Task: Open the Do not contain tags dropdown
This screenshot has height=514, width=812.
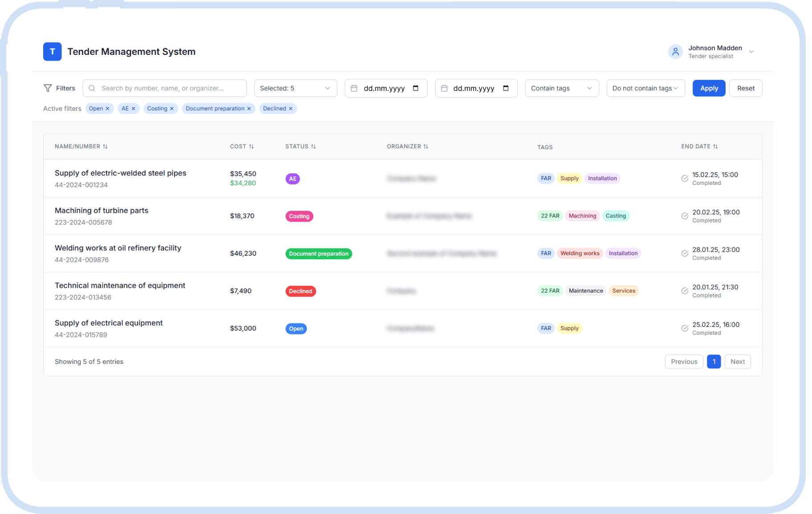Action: [x=645, y=88]
